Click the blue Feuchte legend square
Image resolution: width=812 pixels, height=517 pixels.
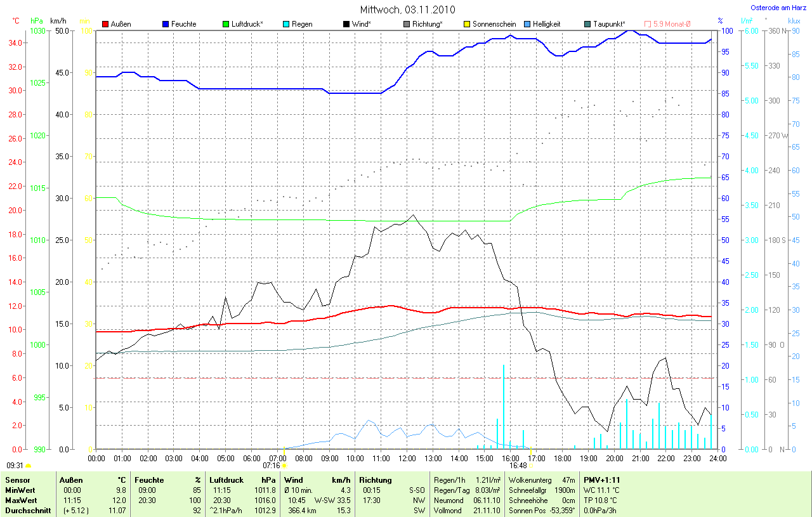point(166,24)
